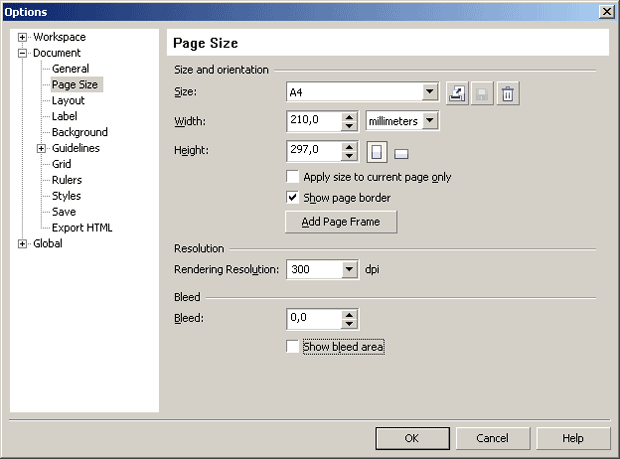This screenshot has height=459, width=620.
Task: Select Document in the tree
Action: point(57,53)
